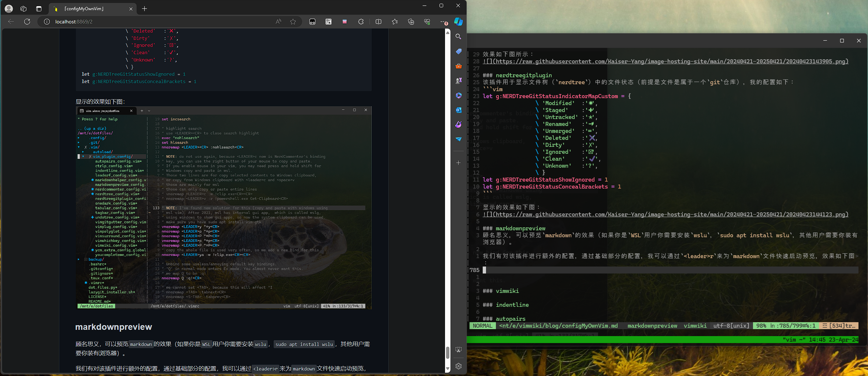Minimize the terminal window
Screen dimensions: 868x376
825,41
